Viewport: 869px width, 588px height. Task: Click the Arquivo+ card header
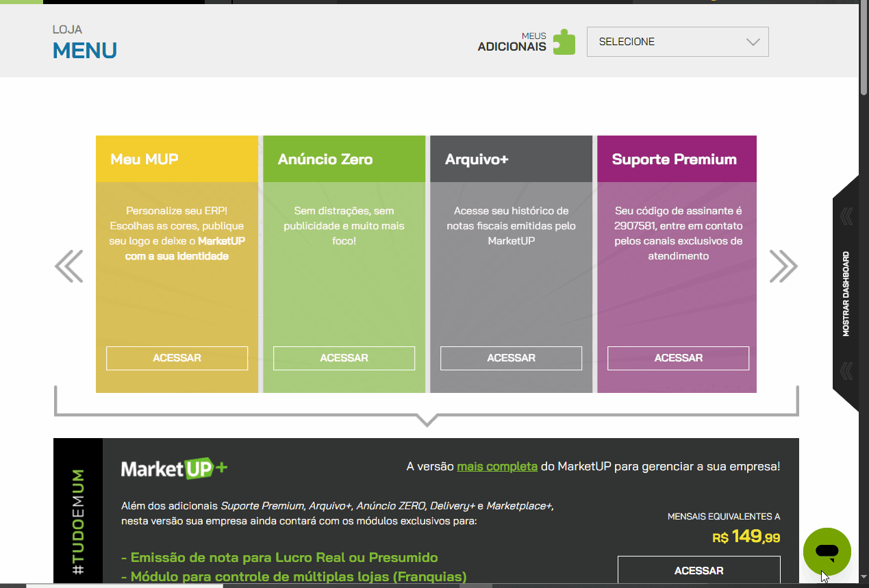511,159
